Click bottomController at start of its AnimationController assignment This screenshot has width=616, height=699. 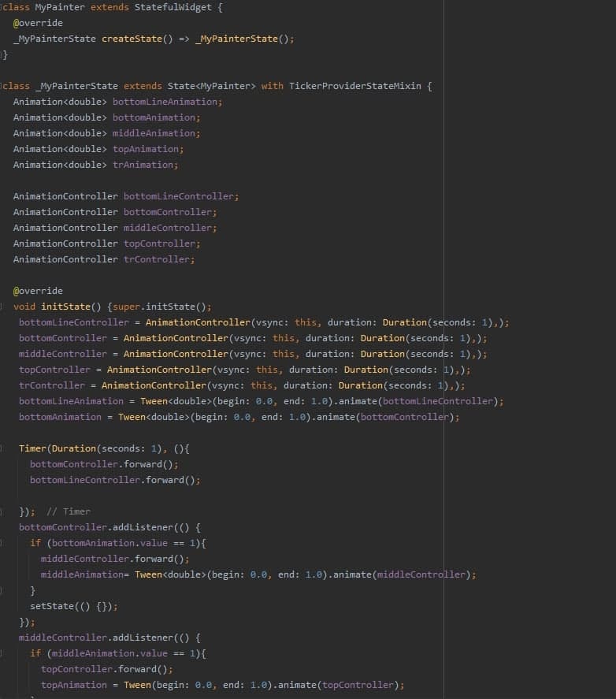[63, 338]
